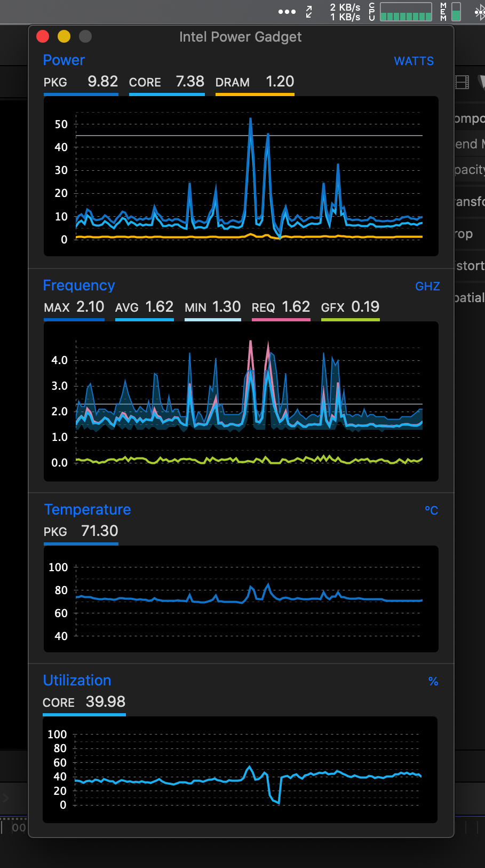Click the Power graph area
The height and width of the screenshot is (868, 485).
[x=241, y=176]
